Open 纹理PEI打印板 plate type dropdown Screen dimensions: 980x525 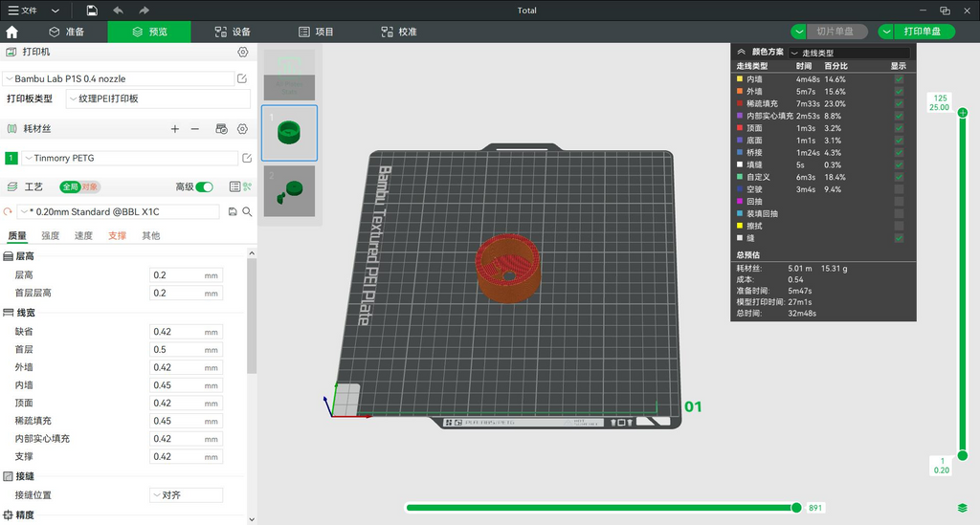click(x=158, y=98)
